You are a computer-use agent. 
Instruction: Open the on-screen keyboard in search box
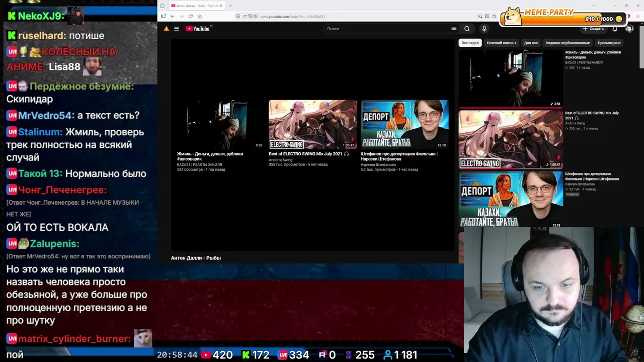[x=454, y=29]
